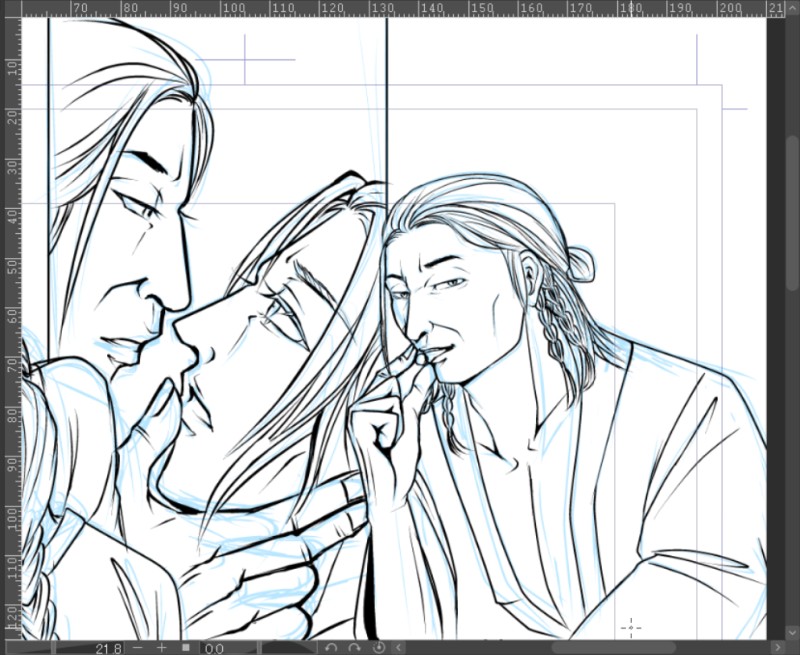This screenshot has width=800, height=655.
Task: Click the zoom out minus icon
Action: [137, 648]
